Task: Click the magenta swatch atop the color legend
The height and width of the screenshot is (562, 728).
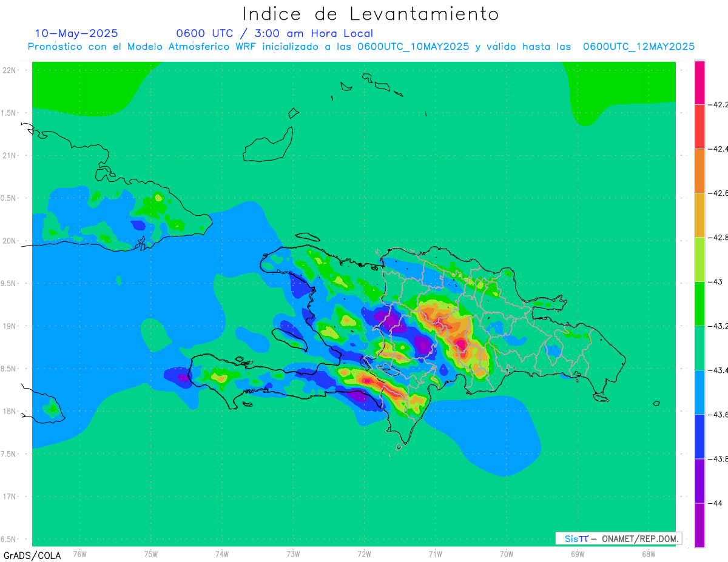Action: pyautogui.click(x=699, y=82)
